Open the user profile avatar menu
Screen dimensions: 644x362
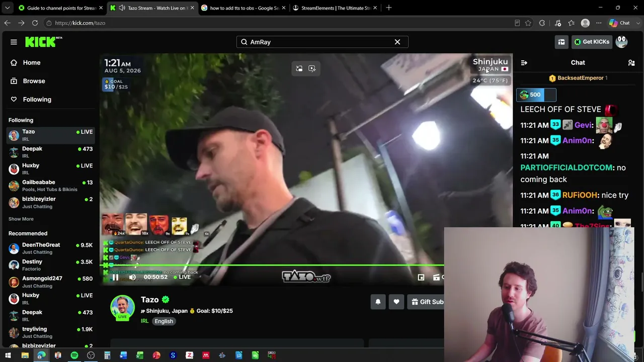(x=622, y=42)
